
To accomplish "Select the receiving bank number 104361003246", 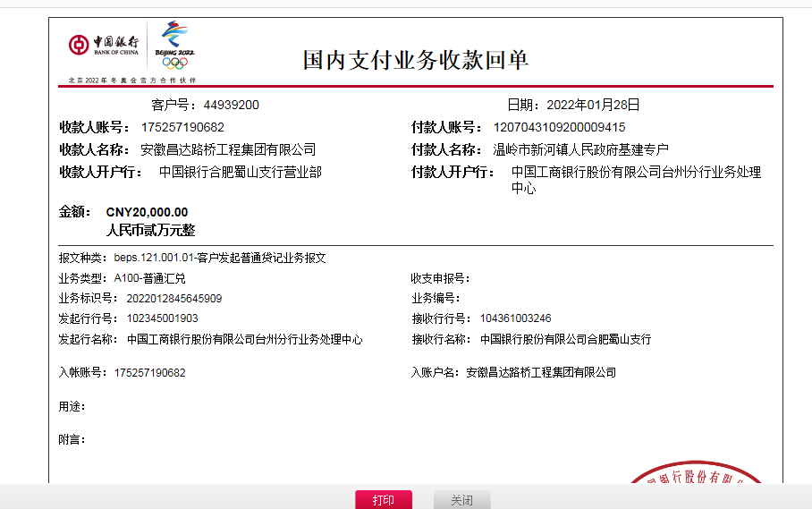I will [515, 318].
